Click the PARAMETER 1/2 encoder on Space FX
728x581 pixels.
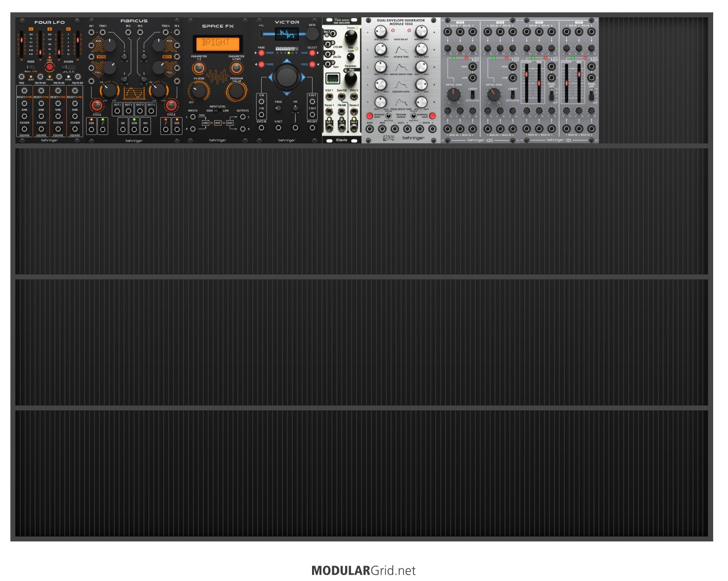(x=198, y=68)
